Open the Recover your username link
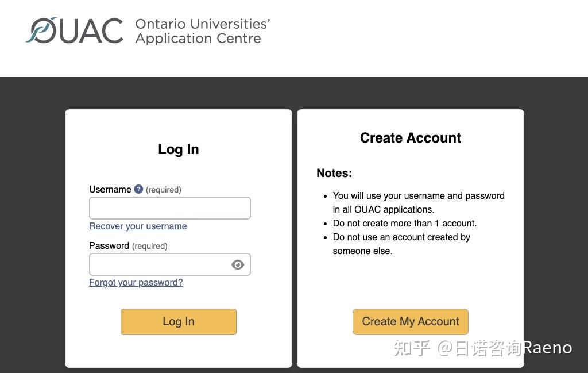Screen dimensions: 588x373 click(138, 226)
